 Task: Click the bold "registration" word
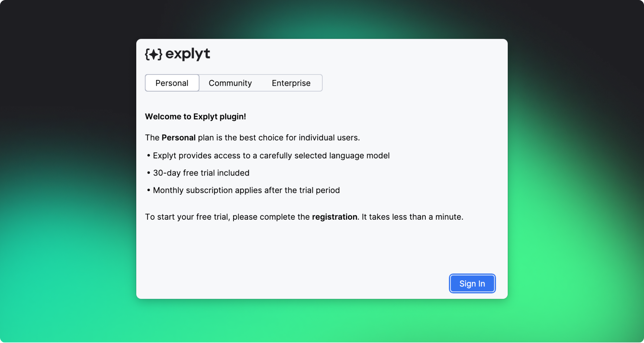(335, 217)
